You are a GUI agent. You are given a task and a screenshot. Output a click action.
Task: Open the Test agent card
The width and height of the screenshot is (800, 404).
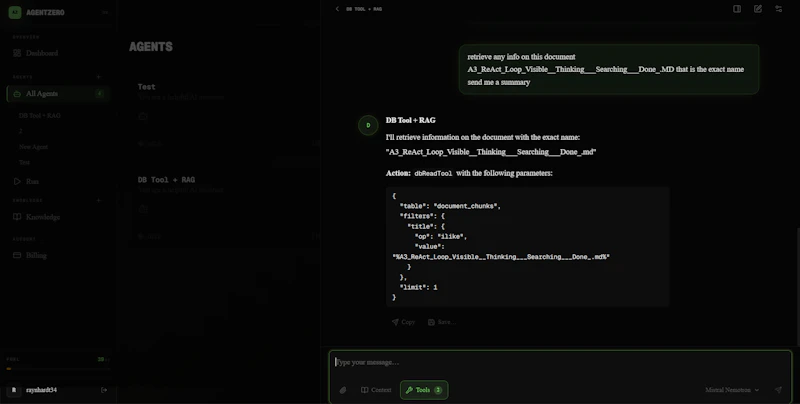(224, 115)
